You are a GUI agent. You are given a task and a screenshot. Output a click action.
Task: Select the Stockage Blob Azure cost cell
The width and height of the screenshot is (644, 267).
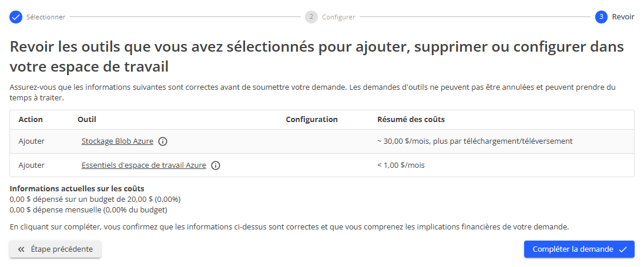pos(475,141)
